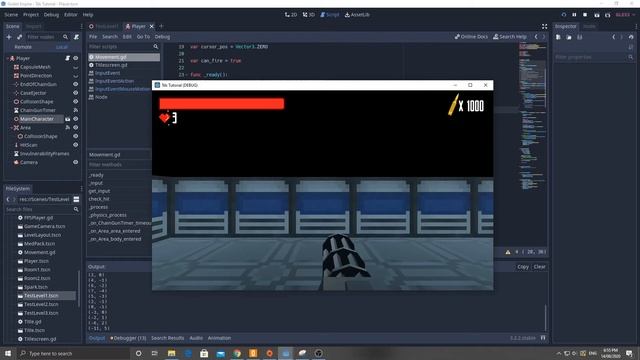Open the Debug menu in top bar

51,15
